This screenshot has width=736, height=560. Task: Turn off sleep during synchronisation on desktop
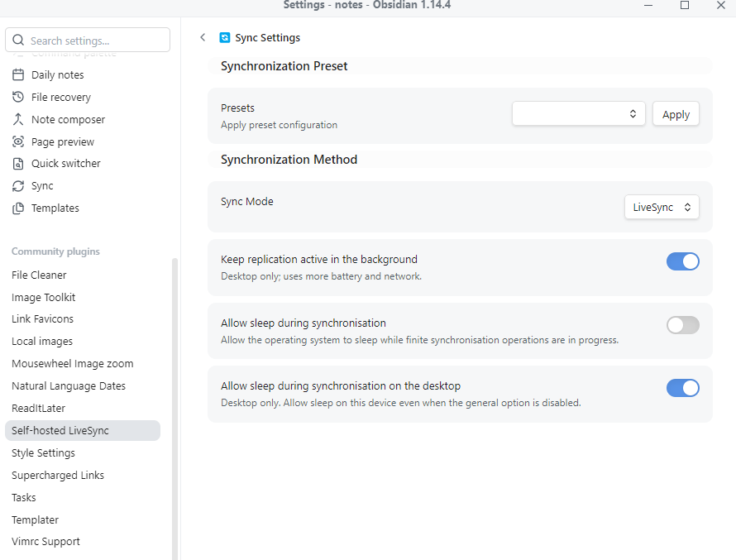[682, 388]
